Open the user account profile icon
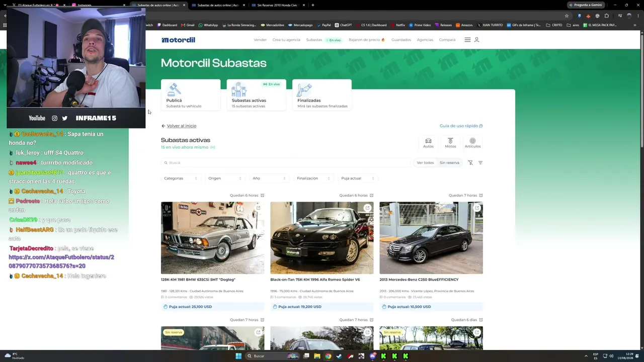644x362 pixels. click(x=476, y=40)
